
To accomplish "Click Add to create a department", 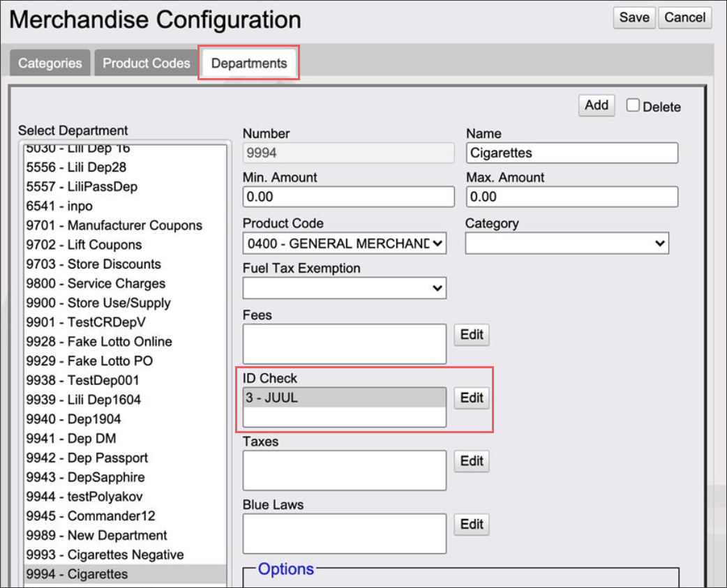I will click(597, 105).
